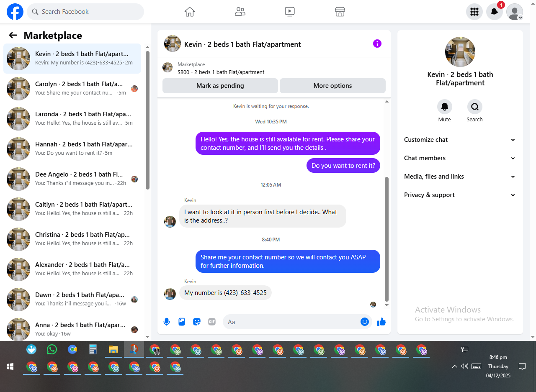Open the Watch video icon
Viewport: 536px width, 392px height.
pos(290,12)
